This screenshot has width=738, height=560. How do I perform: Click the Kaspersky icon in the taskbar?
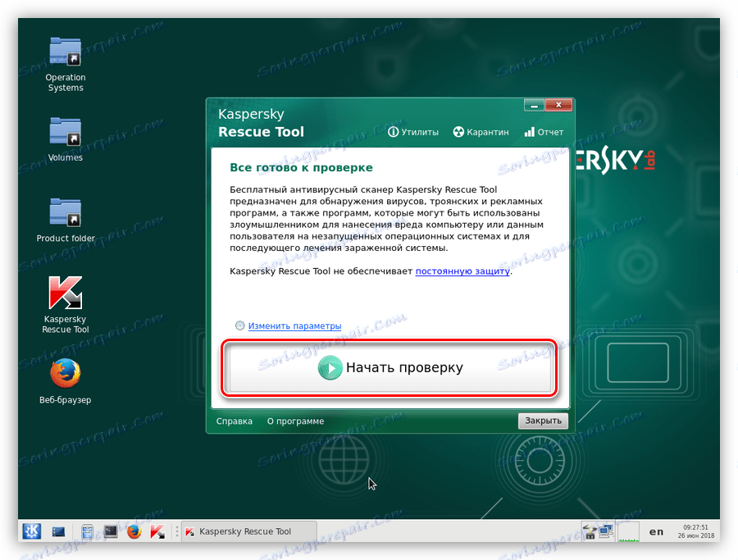157,531
